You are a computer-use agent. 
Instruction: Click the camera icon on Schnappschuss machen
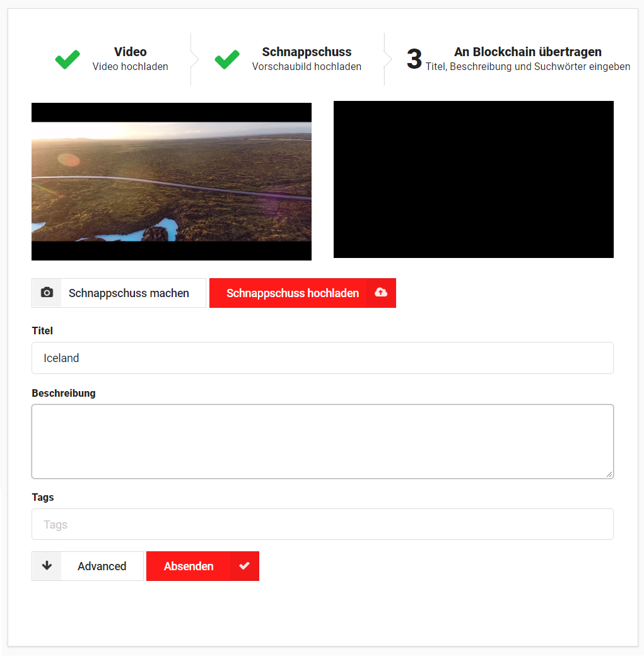[x=47, y=293]
